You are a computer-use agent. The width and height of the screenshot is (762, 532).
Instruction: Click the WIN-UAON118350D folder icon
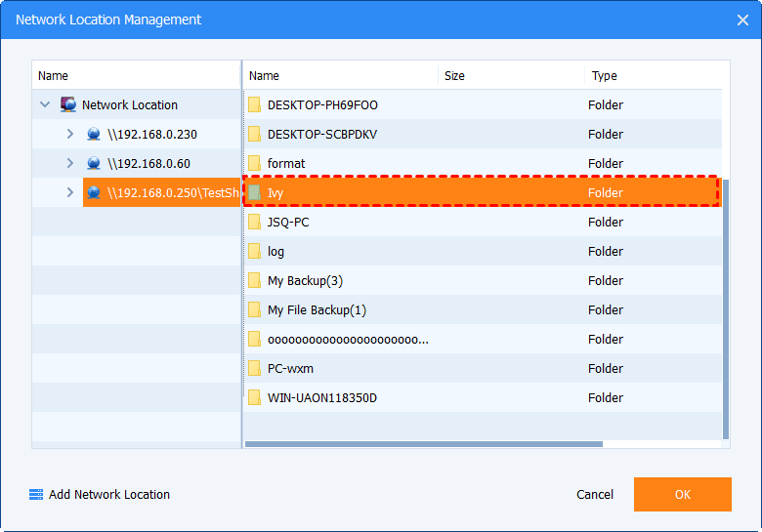point(254,397)
